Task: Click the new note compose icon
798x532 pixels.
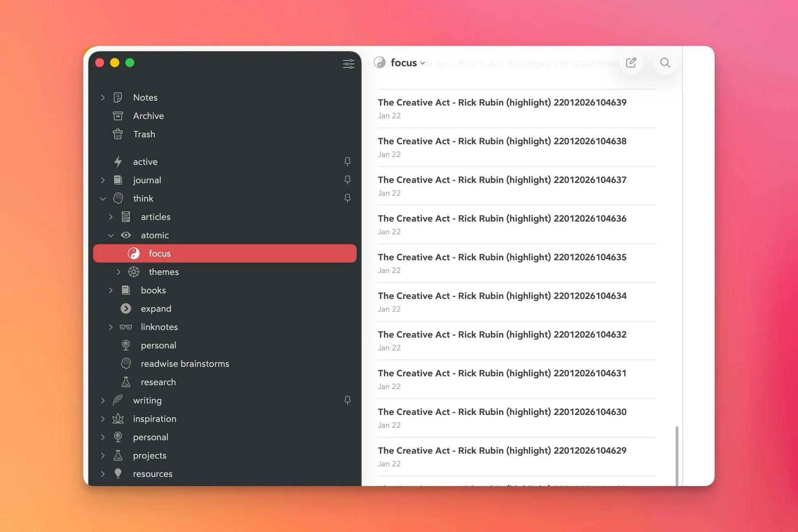Action: [x=631, y=63]
